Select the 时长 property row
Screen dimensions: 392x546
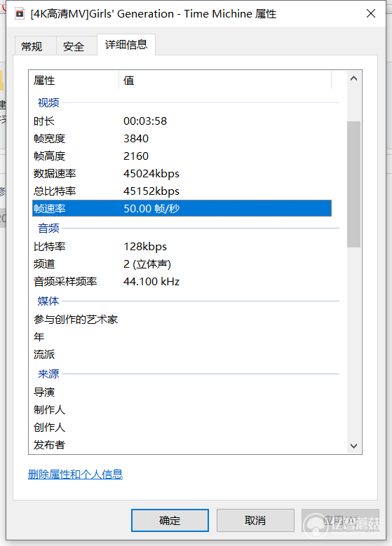[x=182, y=121]
